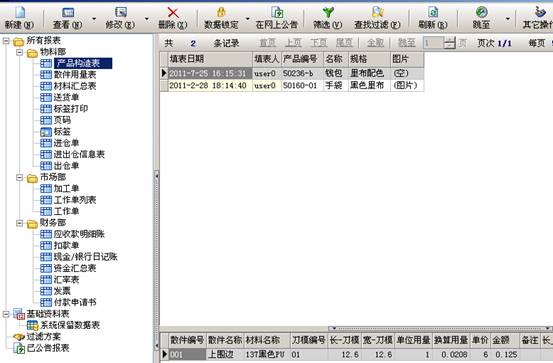Image resolution: width=553 pixels, height=363 pixels.
Task: Click the 跳至 globe icon in toolbar
Action: pos(481,12)
